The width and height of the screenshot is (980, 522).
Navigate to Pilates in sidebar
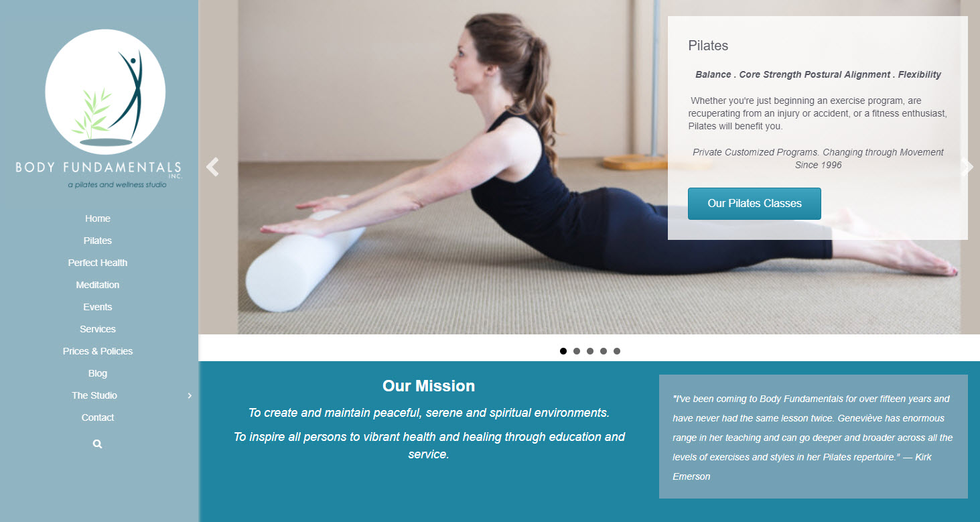[98, 241]
